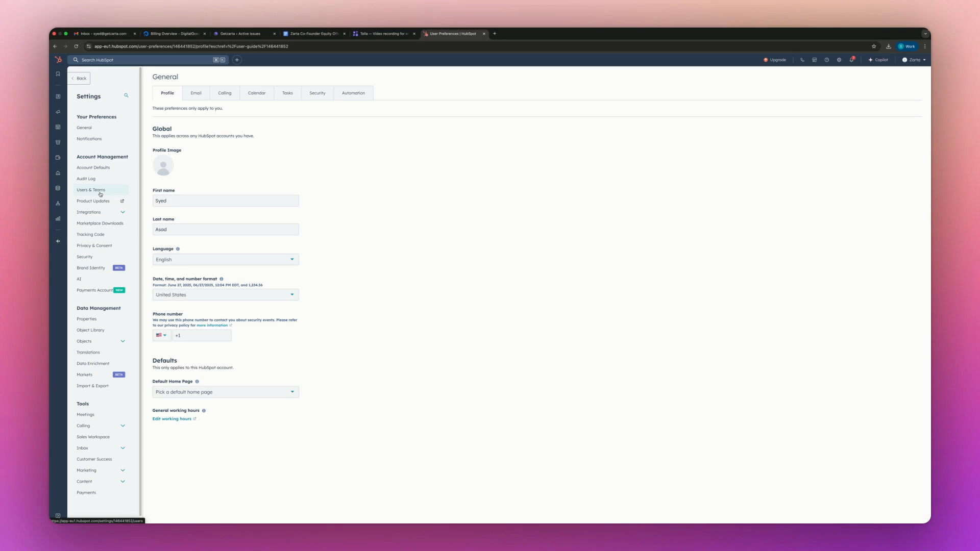Open the Marketplace storefront icon
Screen dimensions: 980x551
click(814, 60)
